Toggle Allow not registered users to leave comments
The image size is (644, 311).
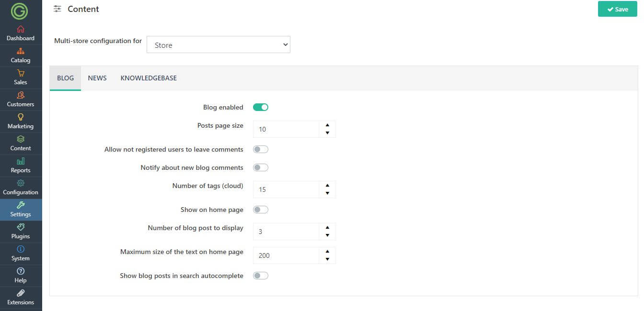pos(261,149)
